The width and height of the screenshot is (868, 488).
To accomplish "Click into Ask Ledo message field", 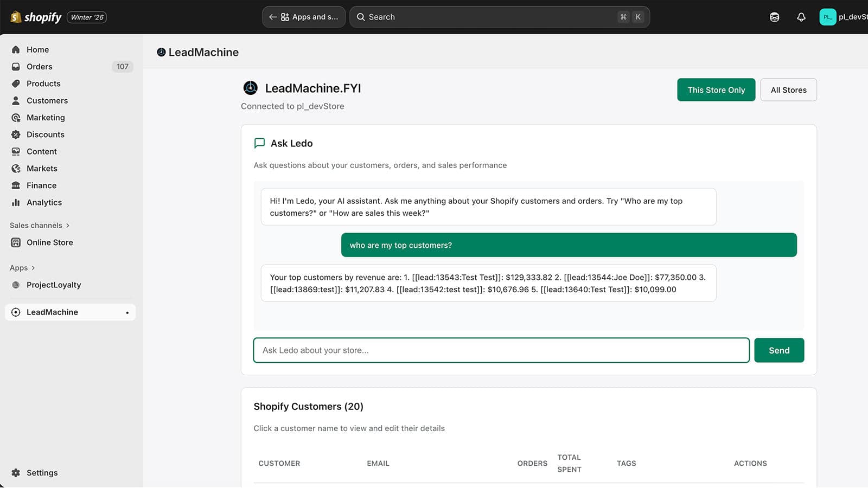I will [x=501, y=350].
